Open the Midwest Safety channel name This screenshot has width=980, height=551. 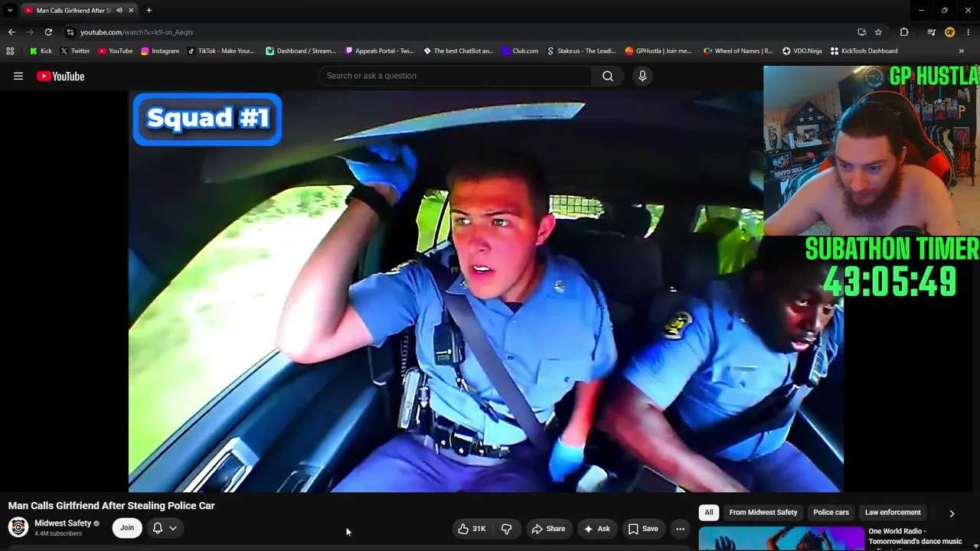[63, 523]
